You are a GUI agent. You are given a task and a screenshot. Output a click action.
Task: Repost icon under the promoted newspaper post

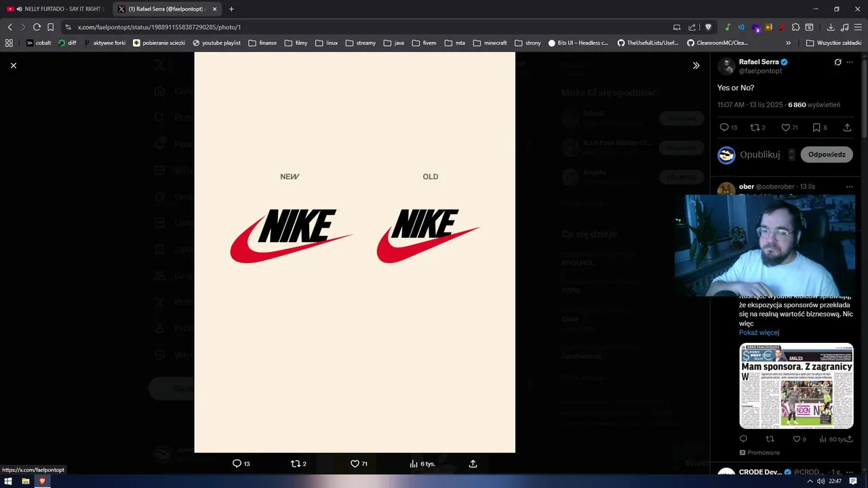[x=770, y=439]
